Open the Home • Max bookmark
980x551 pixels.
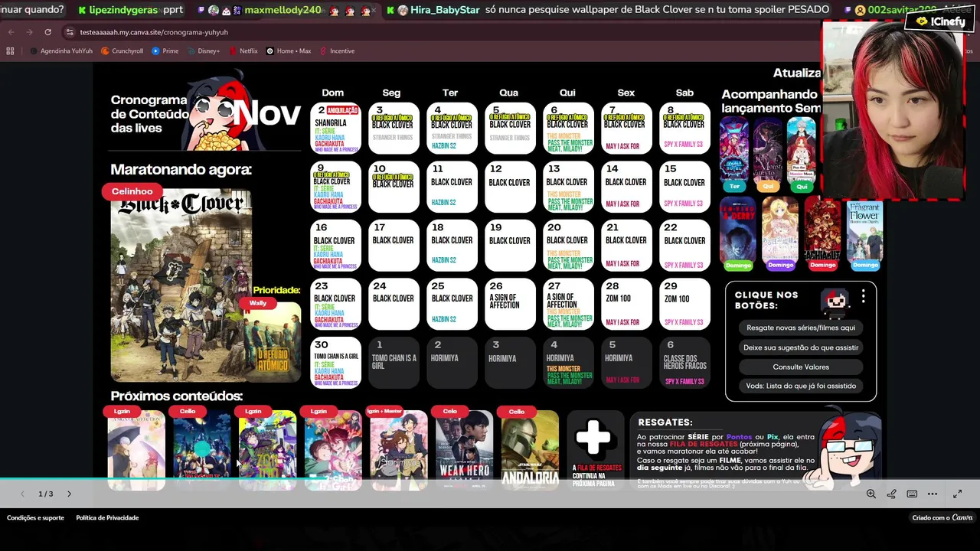(289, 51)
